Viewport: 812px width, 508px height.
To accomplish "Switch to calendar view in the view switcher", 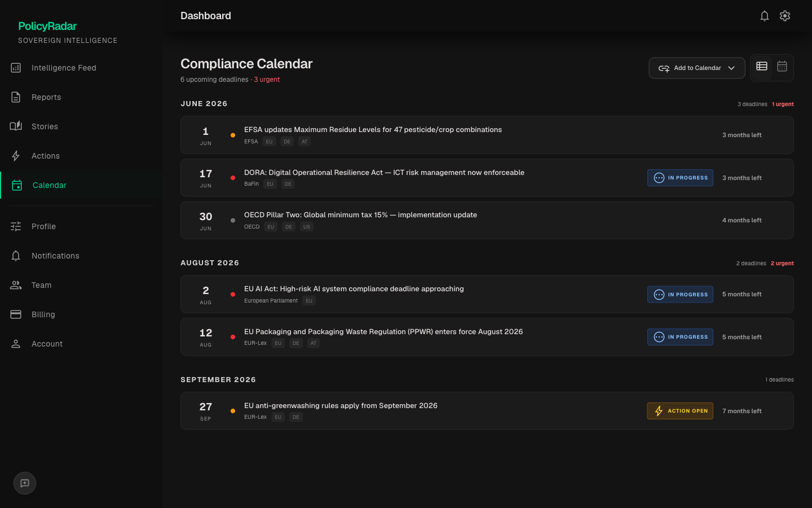I will click(x=782, y=66).
